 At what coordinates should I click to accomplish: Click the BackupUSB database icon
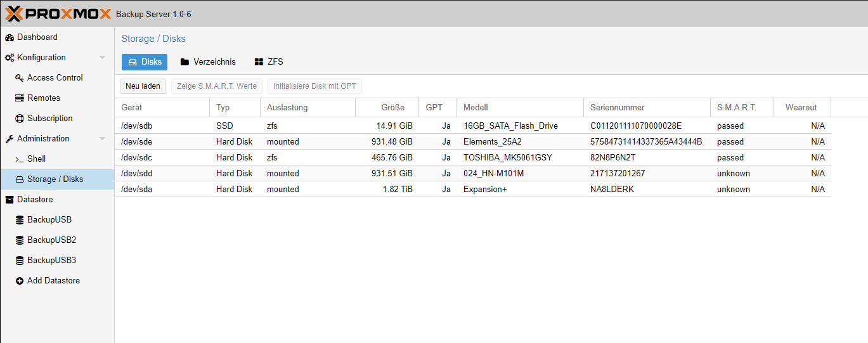coord(20,220)
